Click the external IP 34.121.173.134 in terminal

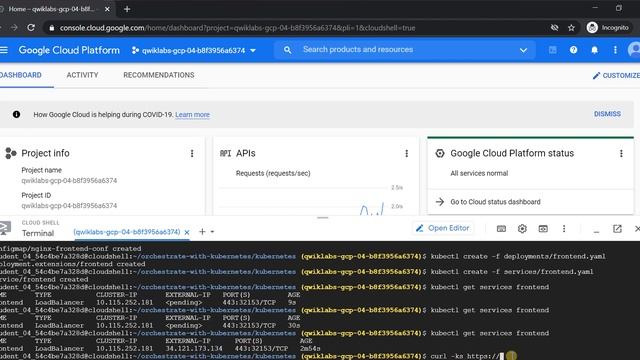click(194, 349)
